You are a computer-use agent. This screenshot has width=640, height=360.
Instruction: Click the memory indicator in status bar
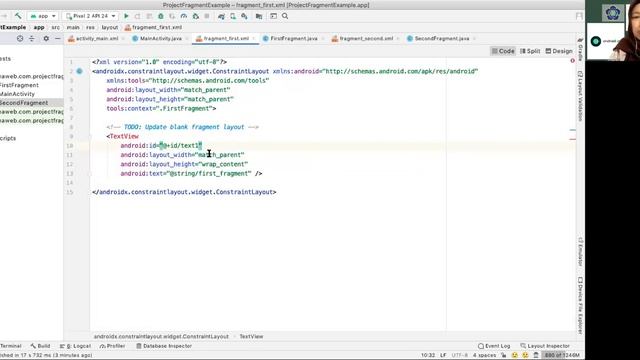click(x=562, y=355)
